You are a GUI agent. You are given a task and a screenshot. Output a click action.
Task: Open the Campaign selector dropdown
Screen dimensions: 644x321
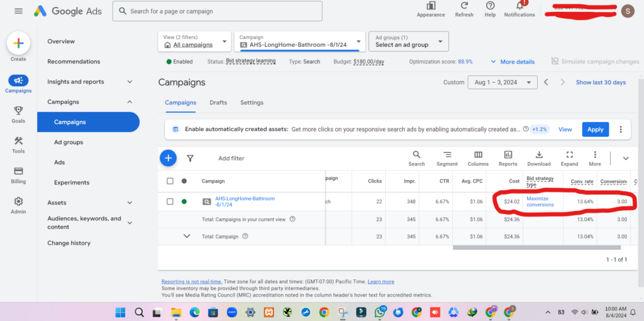(299, 41)
